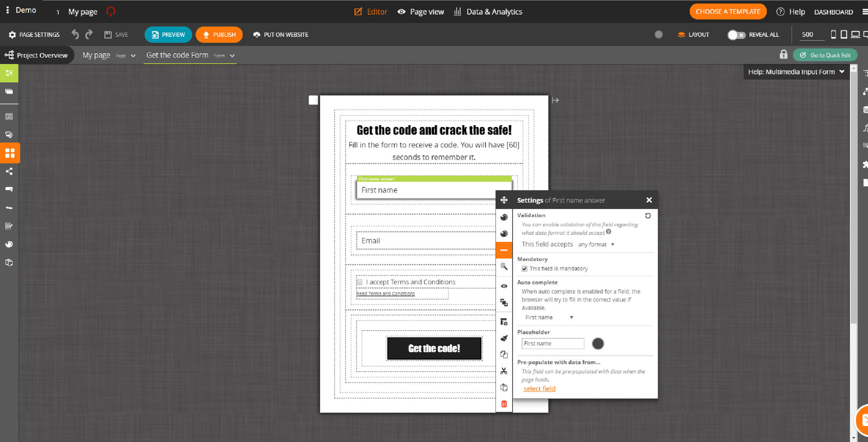Toggle visibility with the eye icon in Settings panel

(x=504, y=286)
